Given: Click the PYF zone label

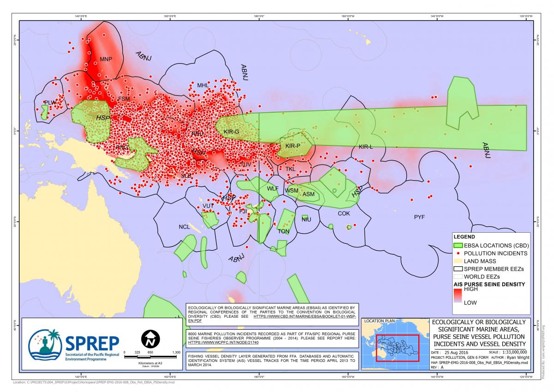Looking at the screenshot, I should point(419,217).
